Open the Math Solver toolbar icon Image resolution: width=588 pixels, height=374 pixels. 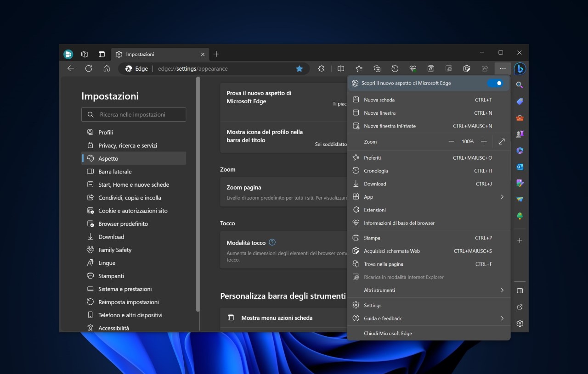coord(431,68)
